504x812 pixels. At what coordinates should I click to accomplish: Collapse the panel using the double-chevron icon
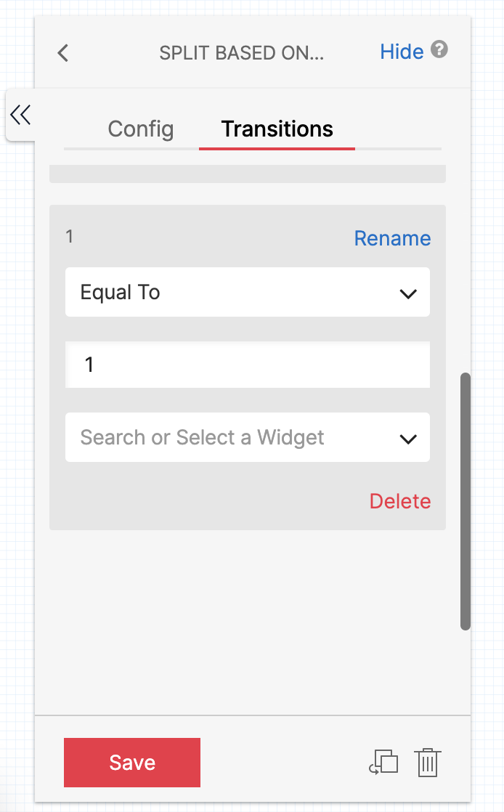[x=21, y=115]
